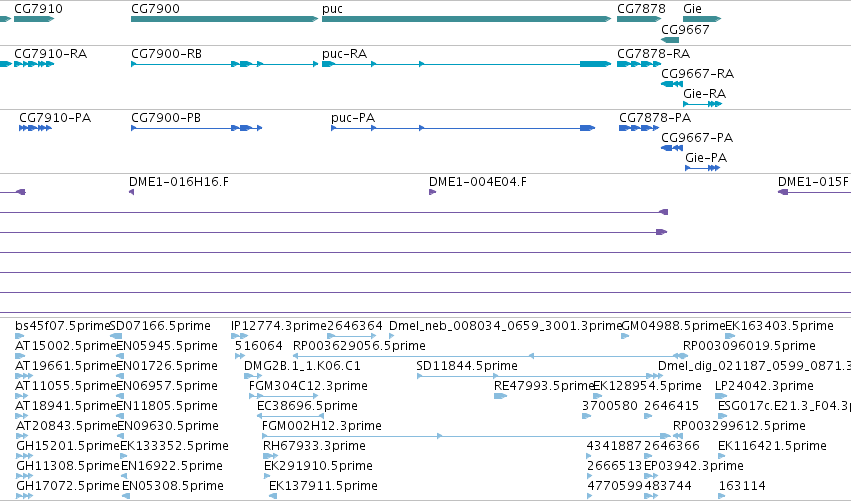Open the EC38696.5prime EST label
The image size is (851, 501).
(x=307, y=406)
